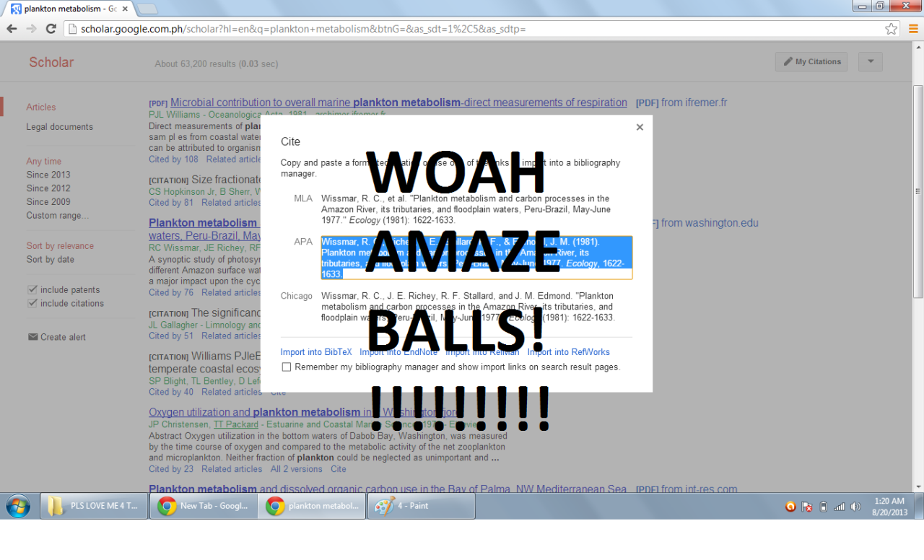Click the Chicago citation text

coord(468,307)
